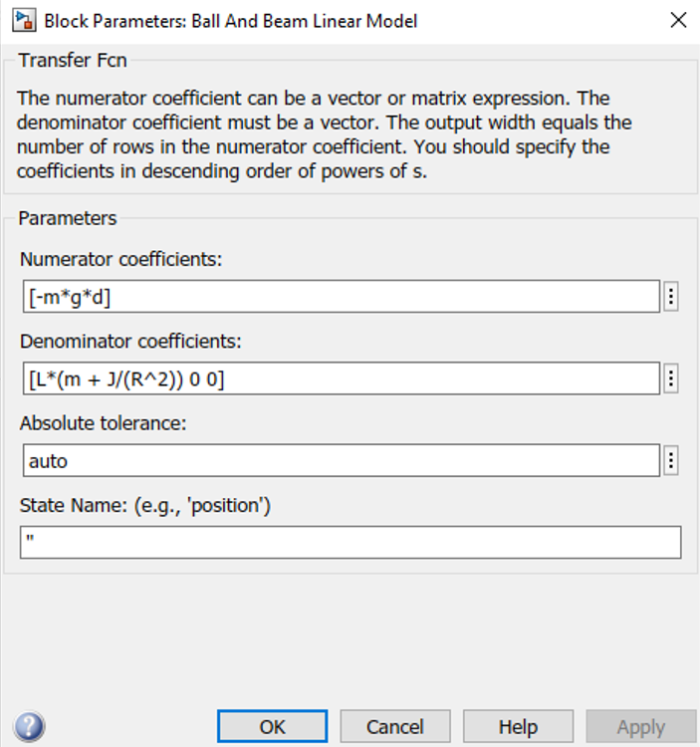Click the greyed-out Apply button
Screen dimensions: 700x747
coord(641,726)
